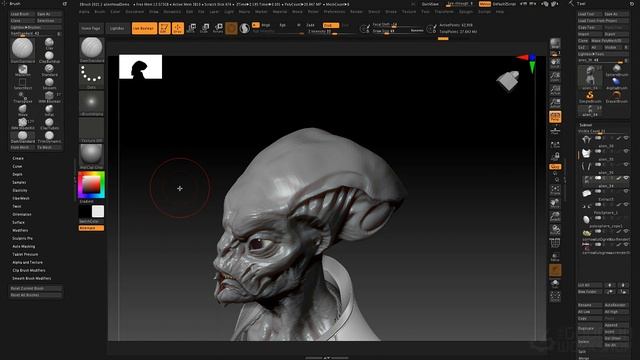Viewport: 640px width, 360px height.
Task: Select the MaskPen brush
Action: point(23,69)
